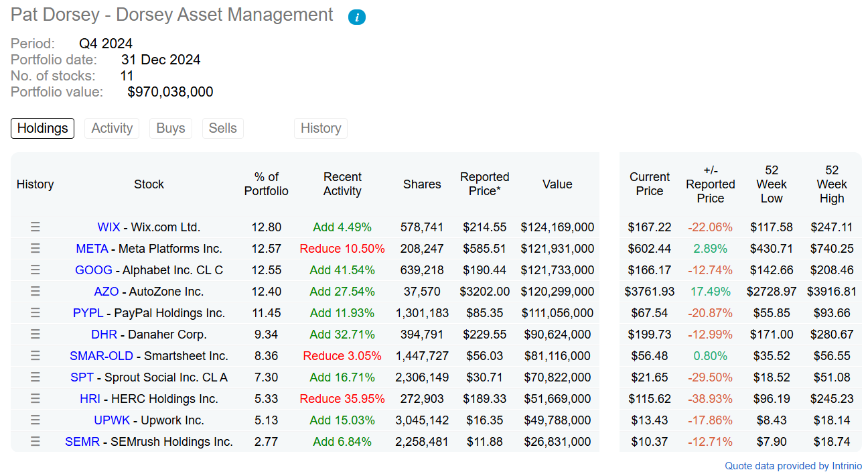
Task: Click the 'Reduce 3.05%' activity cell
Action: click(342, 356)
